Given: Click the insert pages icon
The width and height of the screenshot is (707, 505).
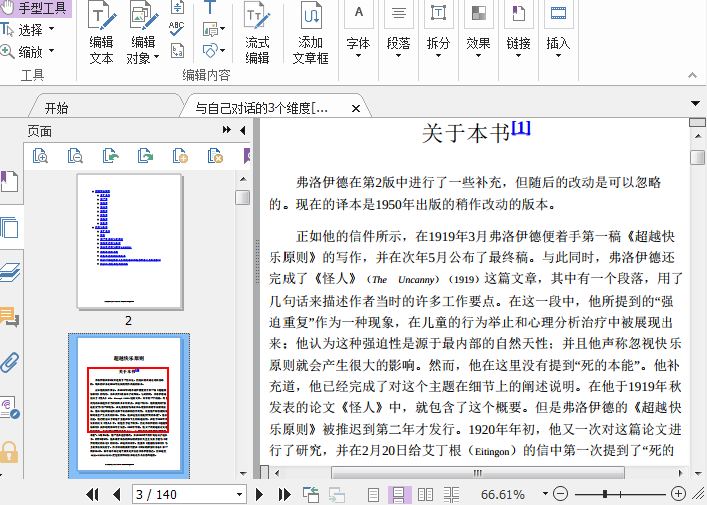Looking at the screenshot, I should coord(180,156).
